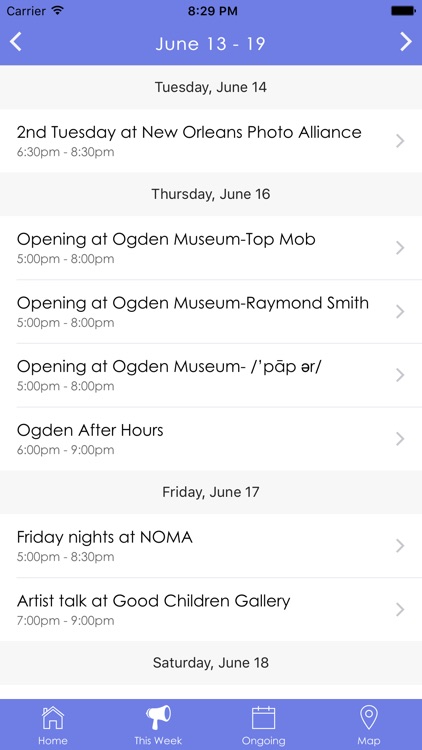The height and width of the screenshot is (750, 422).
Task: Switch to the Ongoing tab label
Action: click(264, 741)
